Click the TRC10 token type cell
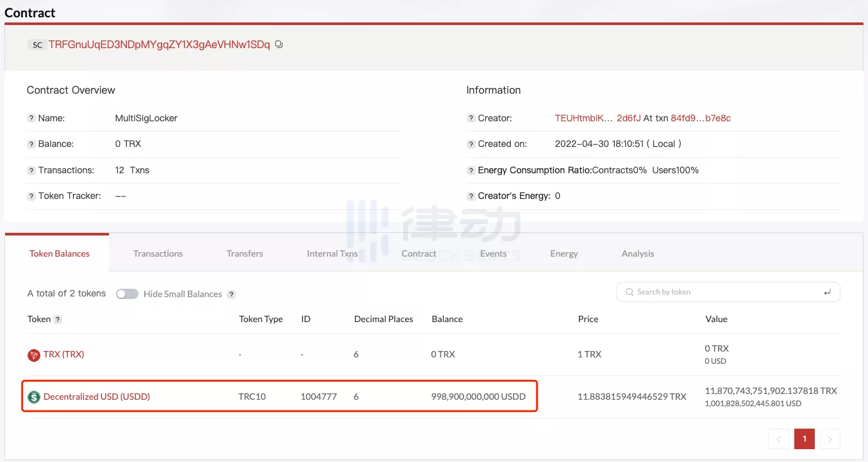Viewport: 868px width, 462px height. coord(252,397)
